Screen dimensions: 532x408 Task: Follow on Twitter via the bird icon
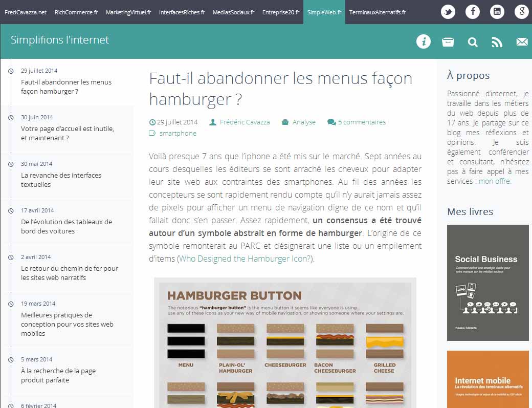pyautogui.click(x=448, y=11)
